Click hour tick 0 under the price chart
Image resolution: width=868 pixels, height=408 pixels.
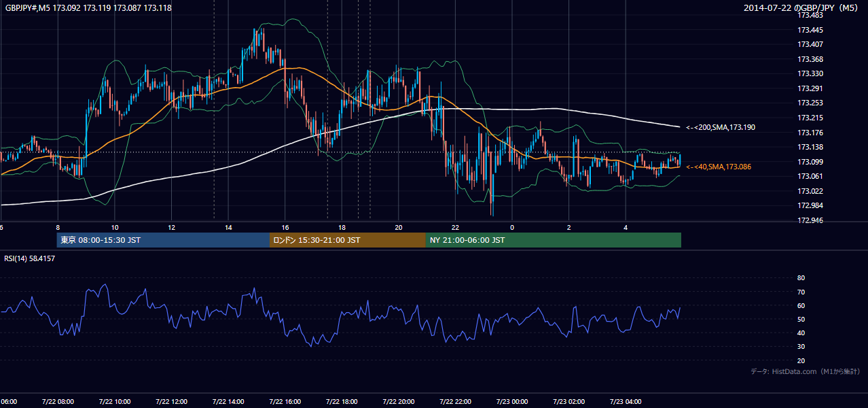(512, 227)
